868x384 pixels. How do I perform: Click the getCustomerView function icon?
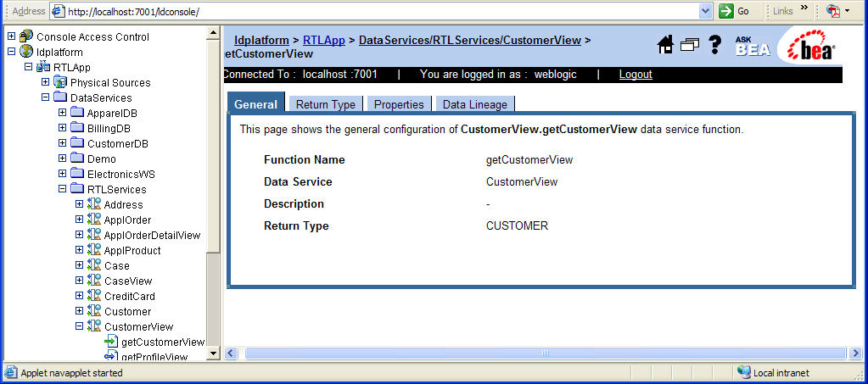(x=111, y=342)
